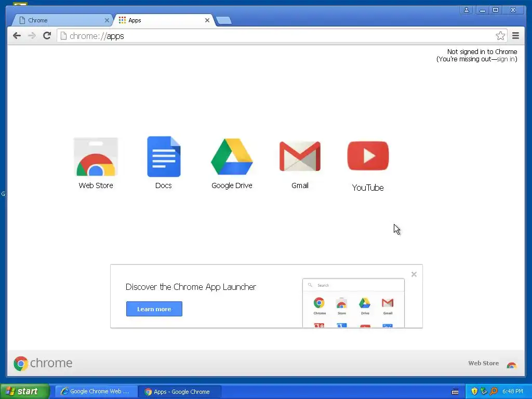Click the safely remove hardware tray icon
Screen dimensions: 532x399
tap(484, 391)
